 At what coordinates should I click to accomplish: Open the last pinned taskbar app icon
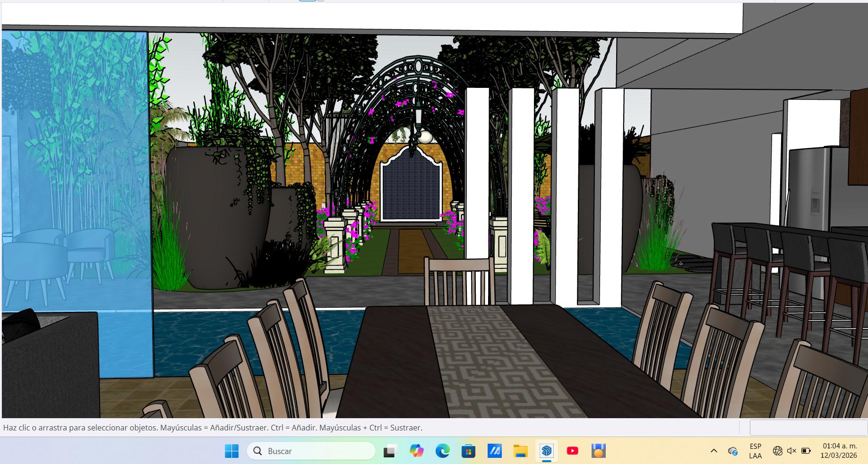(x=598, y=451)
